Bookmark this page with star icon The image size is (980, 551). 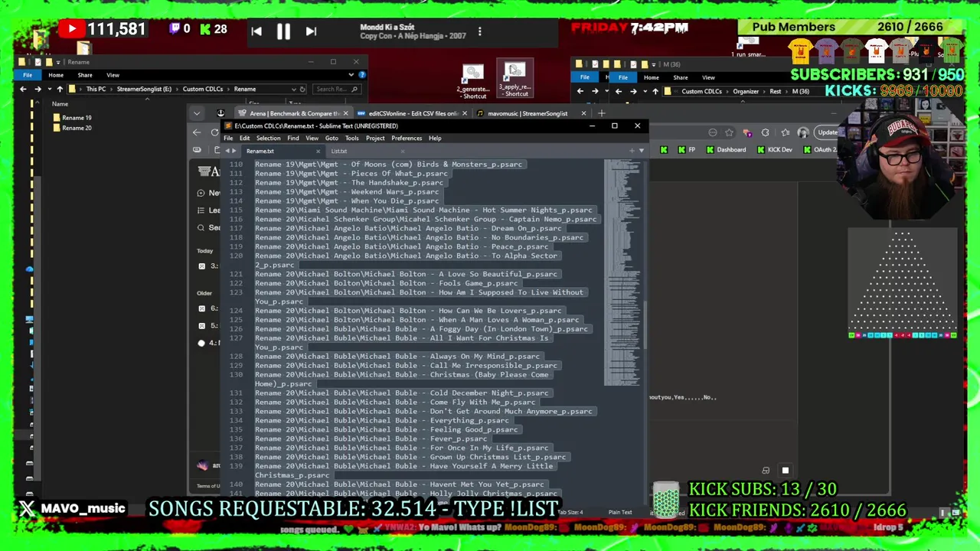tap(729, 132)
